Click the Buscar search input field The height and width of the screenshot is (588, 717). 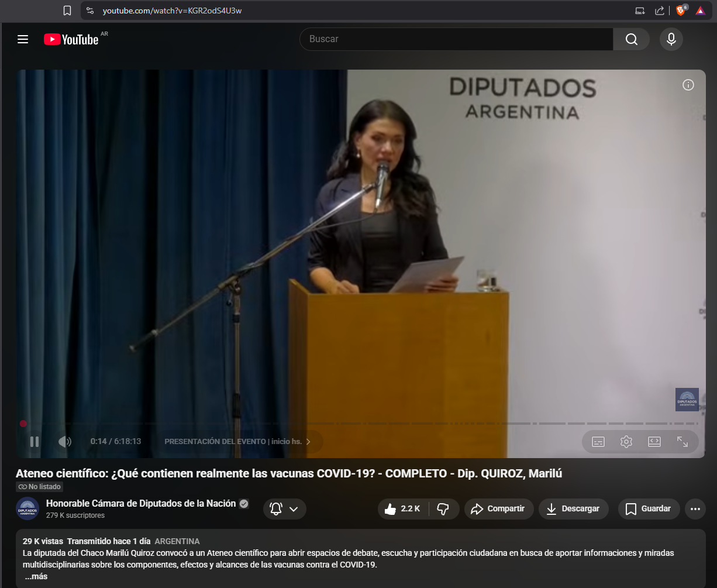coord(456,39)
